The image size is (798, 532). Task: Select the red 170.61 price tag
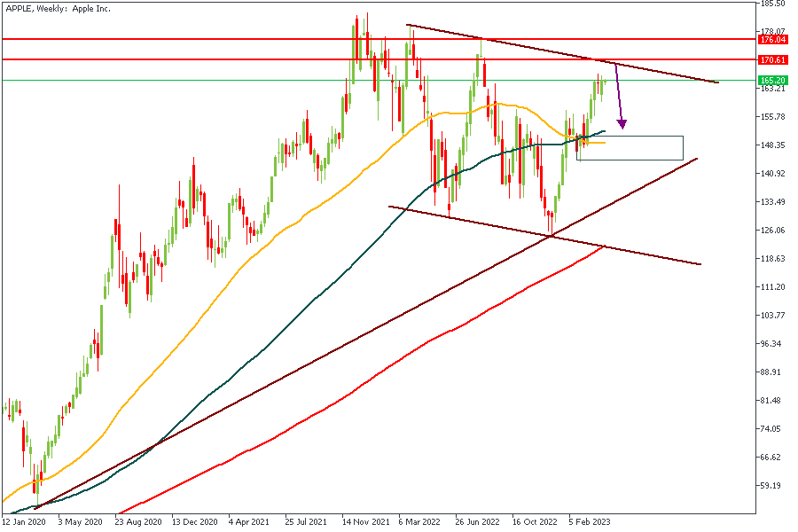click(x=773, y=59)
